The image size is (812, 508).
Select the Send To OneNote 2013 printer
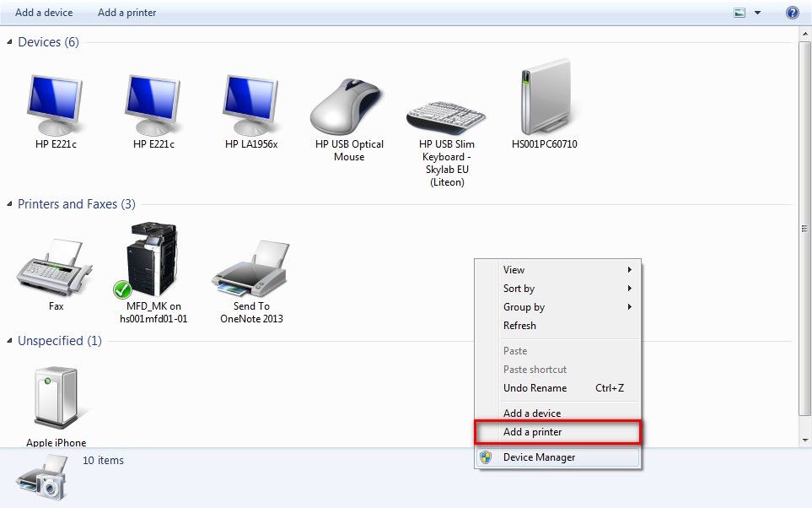point(250,268)
